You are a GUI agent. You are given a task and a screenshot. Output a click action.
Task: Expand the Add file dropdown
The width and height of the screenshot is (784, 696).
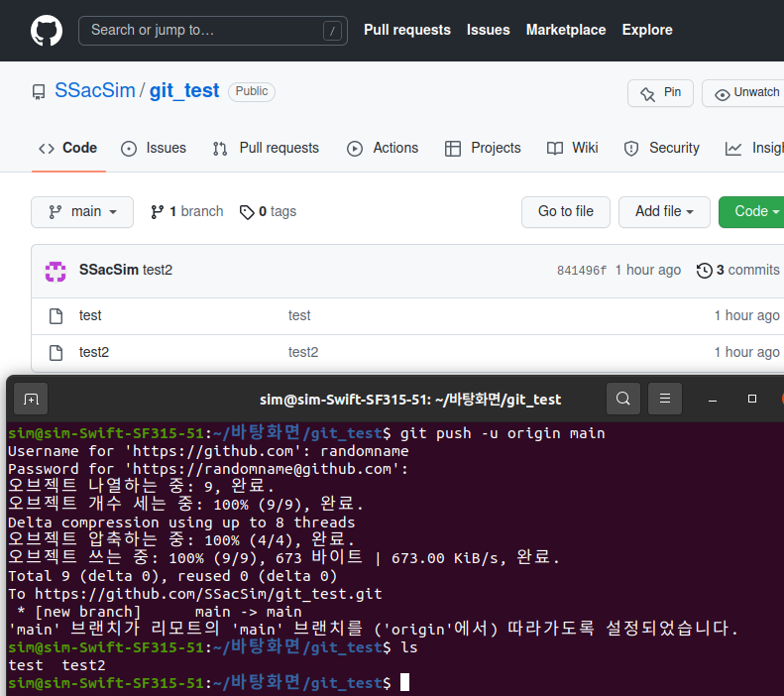(x=664, y=212)
